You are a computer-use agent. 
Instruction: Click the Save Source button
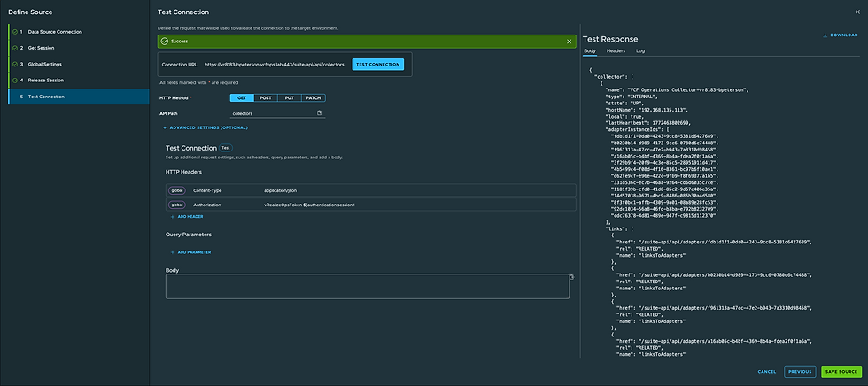pos(841,371)
